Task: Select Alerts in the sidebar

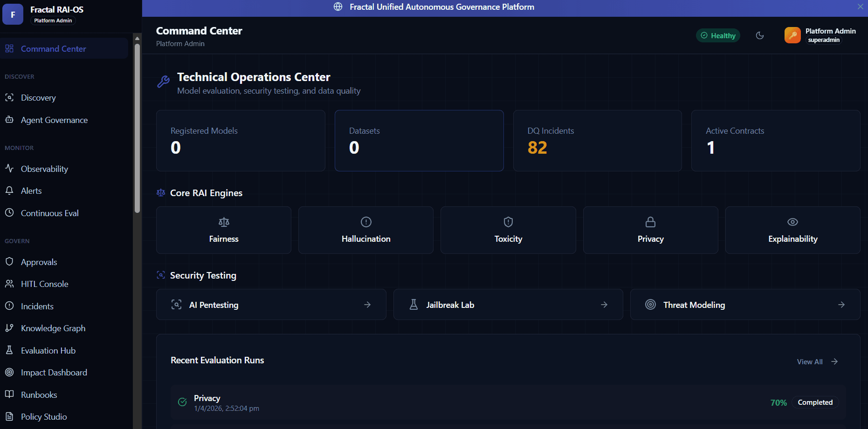Action: click(x=64, y=191)
